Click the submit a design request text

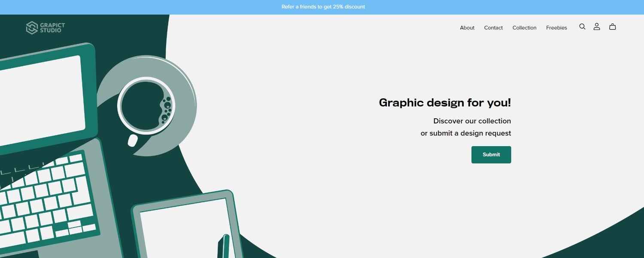466,133
